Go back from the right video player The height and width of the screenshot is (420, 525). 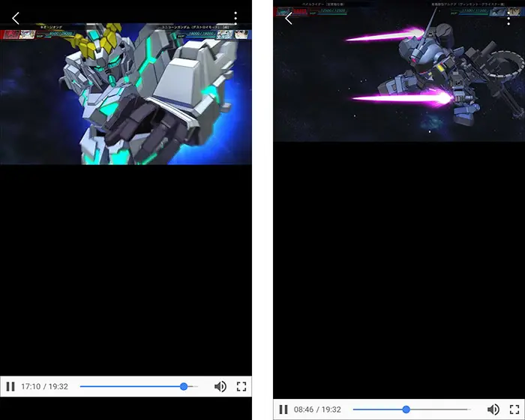click(289, 19)
